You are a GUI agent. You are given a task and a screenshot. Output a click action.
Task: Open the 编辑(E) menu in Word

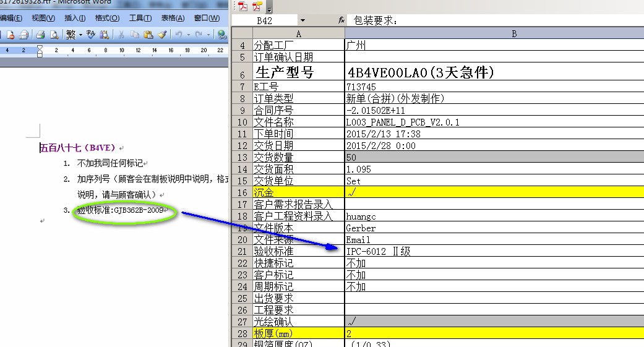click(11, 18)
